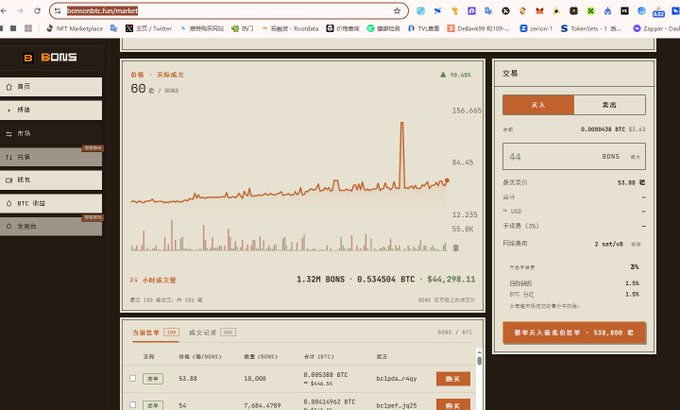
Task: Click the golden key extension icon
Action: tap(455, 11)
